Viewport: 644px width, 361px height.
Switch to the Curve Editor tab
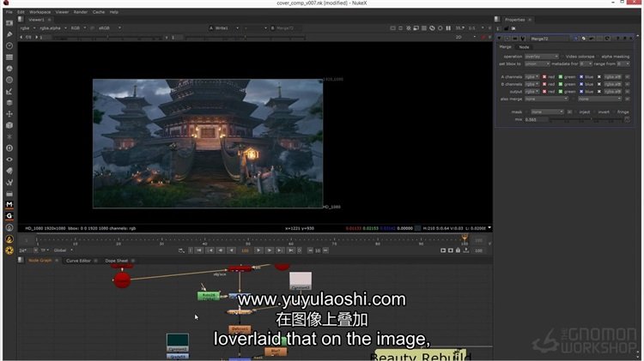click(78, 261)
